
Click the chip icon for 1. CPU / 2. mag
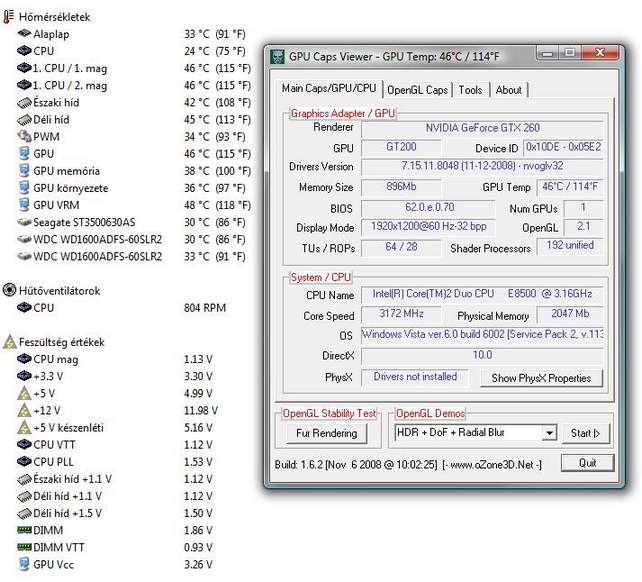pyautogui.click(x=24, y=85)
